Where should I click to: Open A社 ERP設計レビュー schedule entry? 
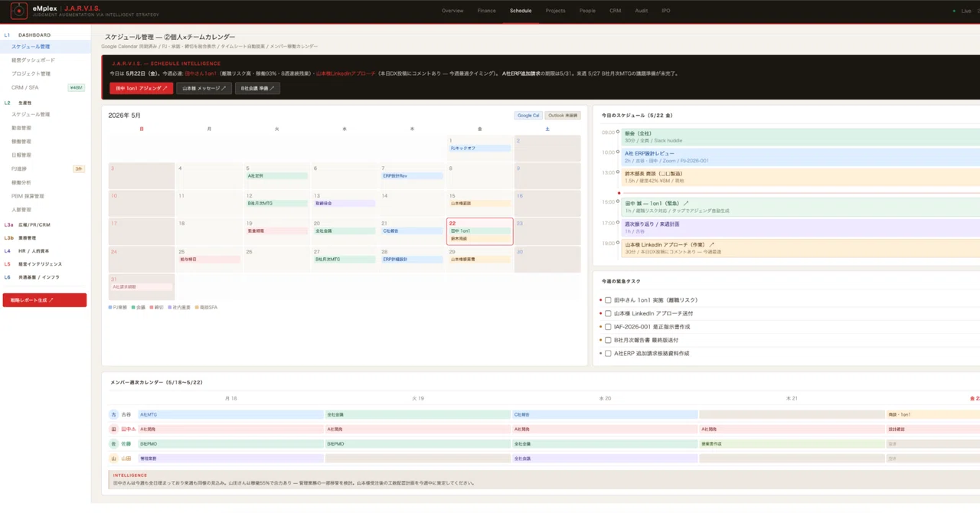click(x=801, y=157)
